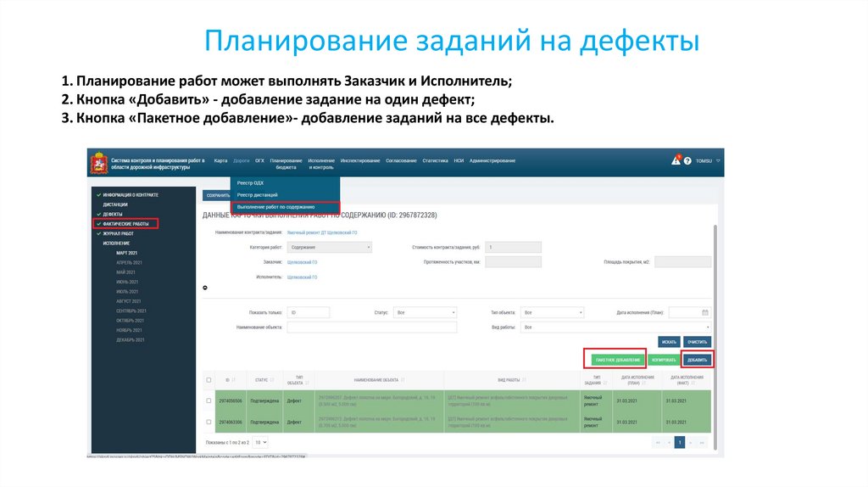868x487 pixels.
Task: Click the Стоимость контракта/задания field
Action: (x=513, y=247)
